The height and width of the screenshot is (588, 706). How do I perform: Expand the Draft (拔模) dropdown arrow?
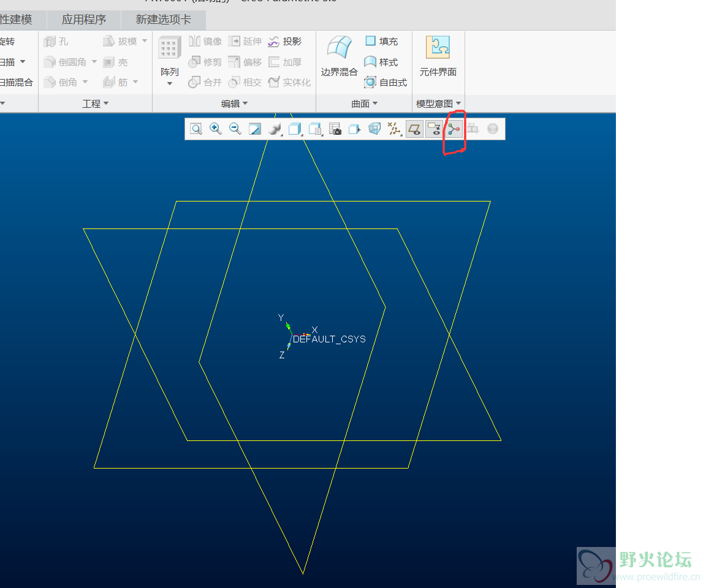coord(145,41)
